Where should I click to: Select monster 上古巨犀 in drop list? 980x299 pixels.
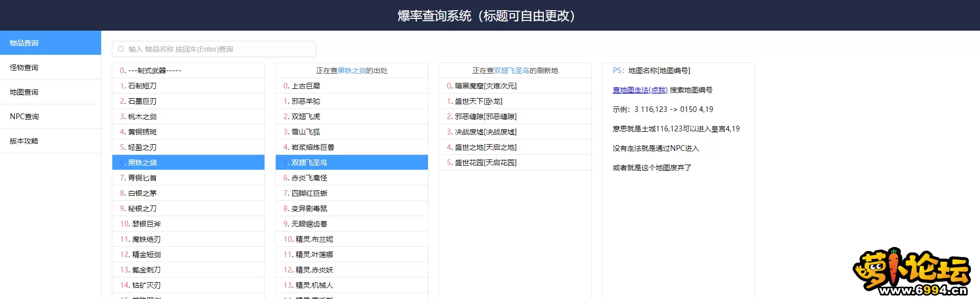(305, 86)
